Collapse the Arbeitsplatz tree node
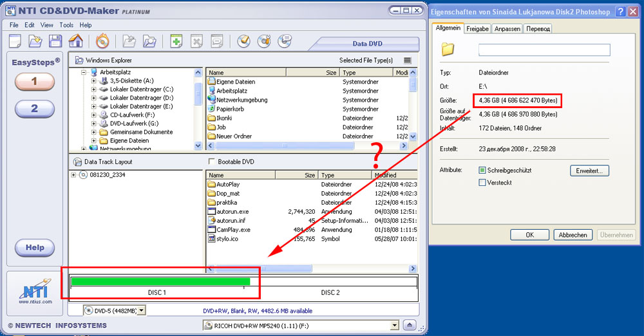Viewport: 644px width, 336px height. pos(84,72)
